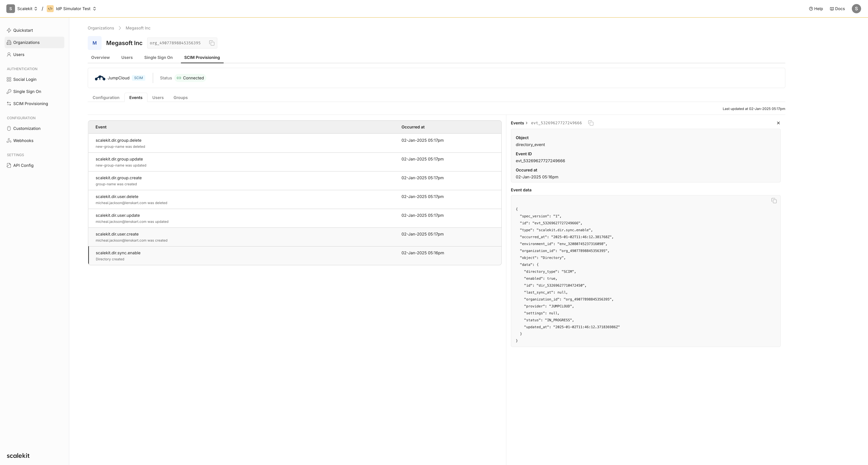
Task: Select the Events sub-tab
Action: 136,98
